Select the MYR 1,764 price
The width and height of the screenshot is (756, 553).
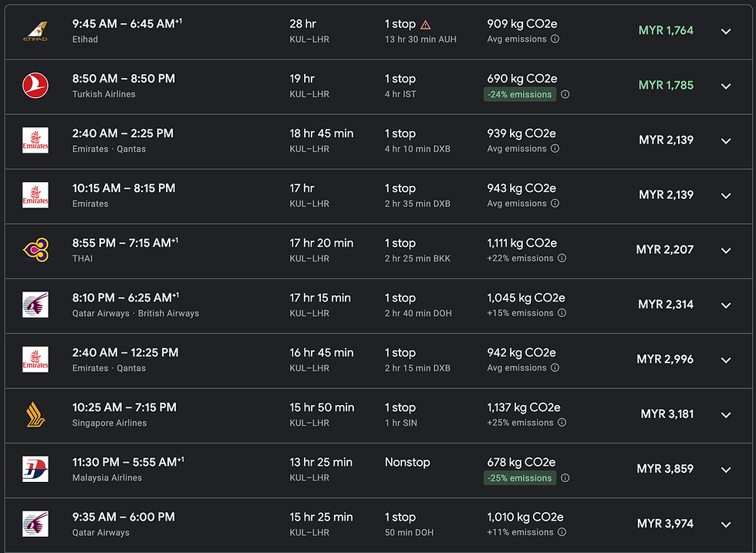coord(666,30)
